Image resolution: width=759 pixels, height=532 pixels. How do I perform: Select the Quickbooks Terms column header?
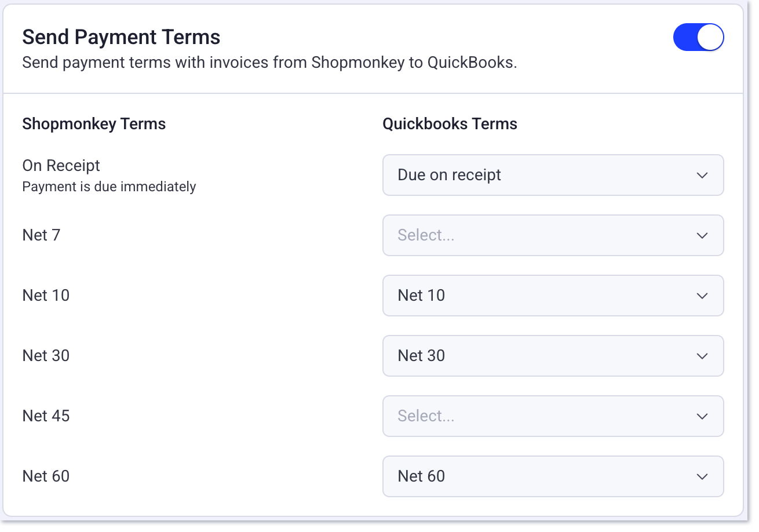click(x=450, y=123)
